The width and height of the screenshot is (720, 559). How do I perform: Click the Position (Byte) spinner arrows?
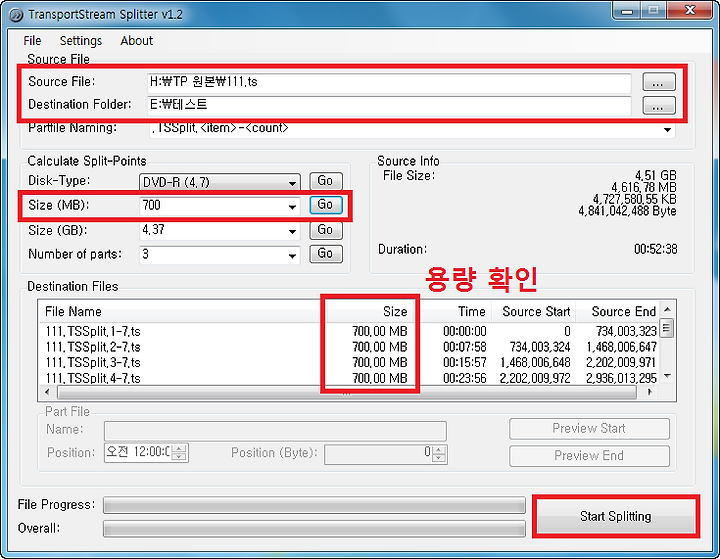439,455
